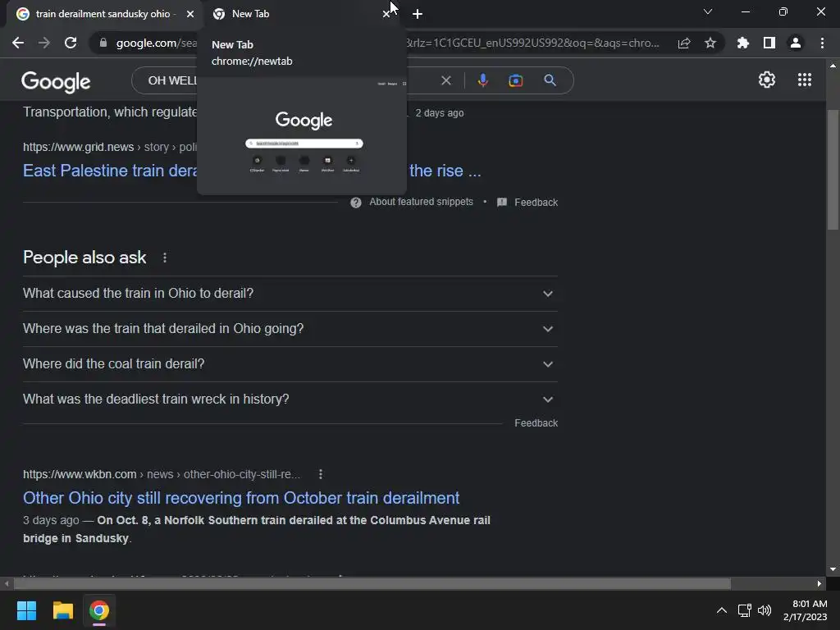
Task: Submit search with magnifier icon
Action: (x=550, y=80)
